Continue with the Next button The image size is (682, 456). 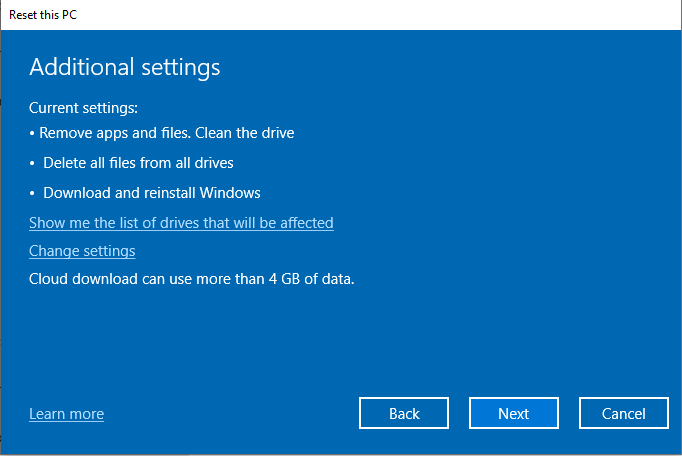pyautogui.click(x=514, y=413)
